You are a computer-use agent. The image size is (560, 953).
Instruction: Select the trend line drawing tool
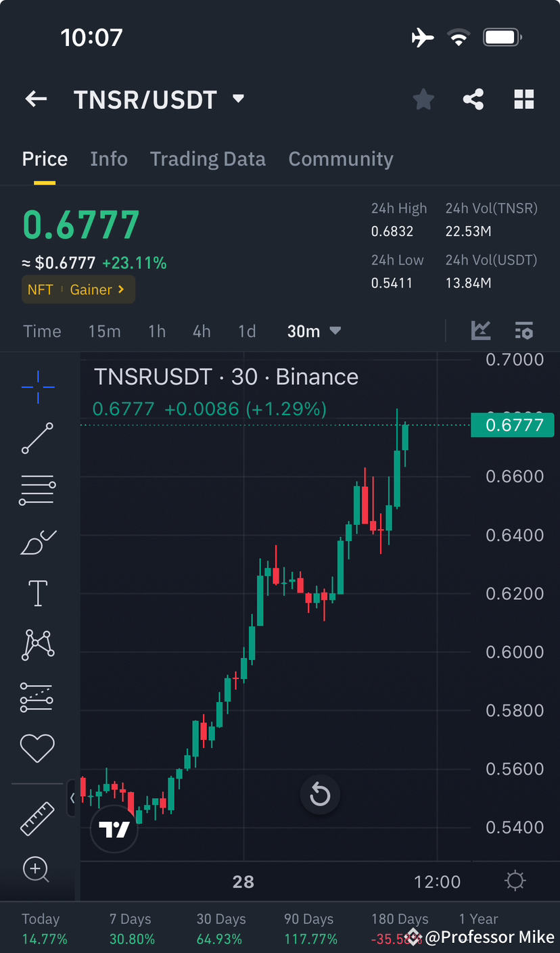point(37,439)
